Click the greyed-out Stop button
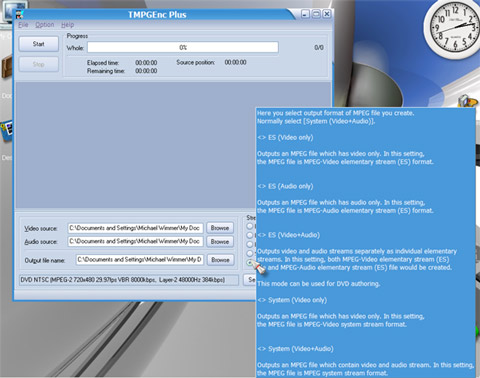Image resolution: width=480 pixels, height=378 pixels. point(39,64)
